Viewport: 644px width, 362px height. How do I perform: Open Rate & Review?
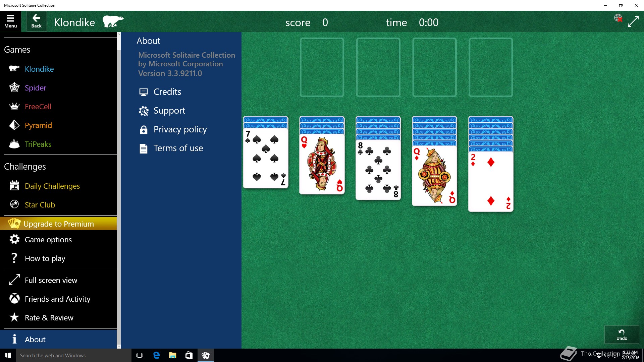(49, 318)
